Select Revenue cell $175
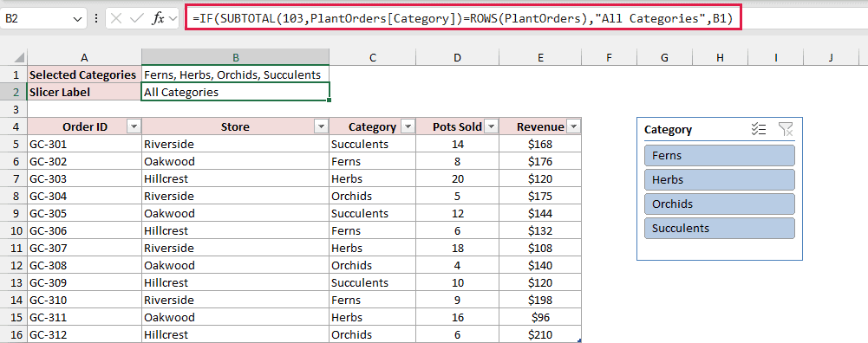This screenshot has width=868, height=343. tap(539, 196)
